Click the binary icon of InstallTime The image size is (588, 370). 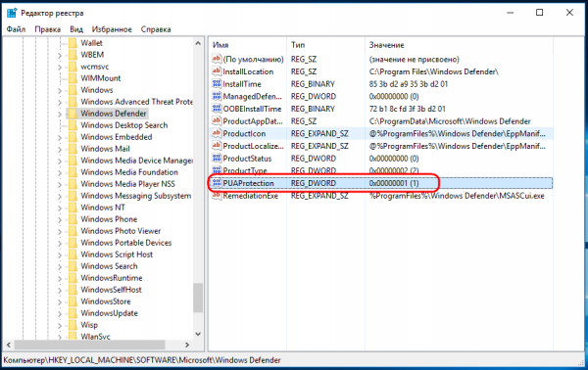click(x=217, y=83)
